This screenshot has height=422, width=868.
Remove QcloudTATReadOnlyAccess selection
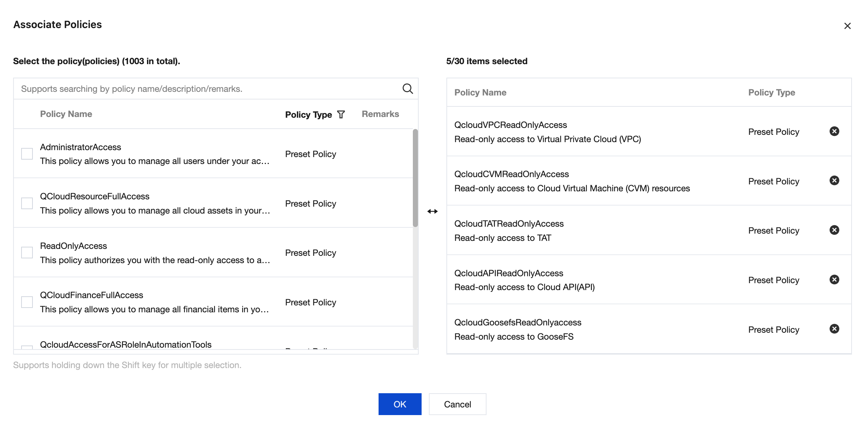point(834,230)
